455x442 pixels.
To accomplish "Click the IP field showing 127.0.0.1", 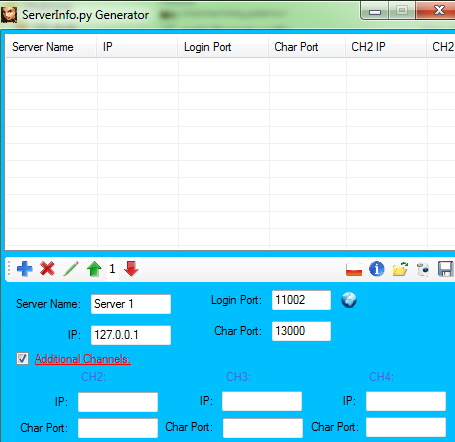I will [x=131, y=335].
